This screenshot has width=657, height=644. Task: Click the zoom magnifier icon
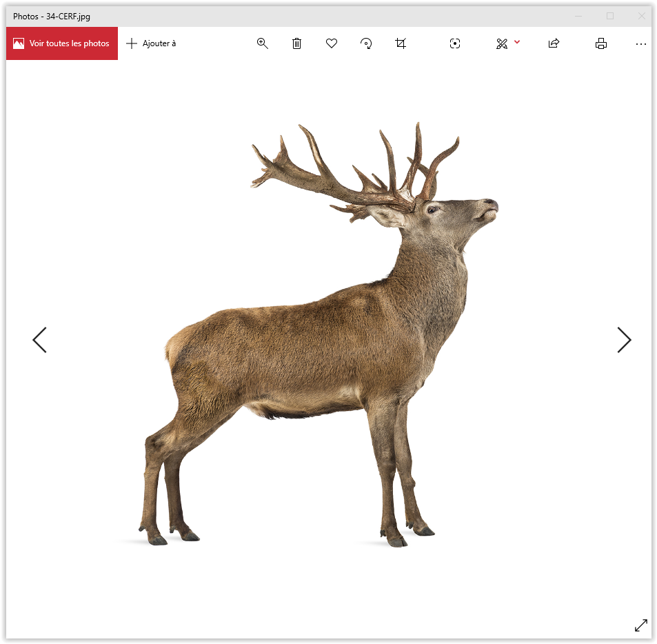262,43
